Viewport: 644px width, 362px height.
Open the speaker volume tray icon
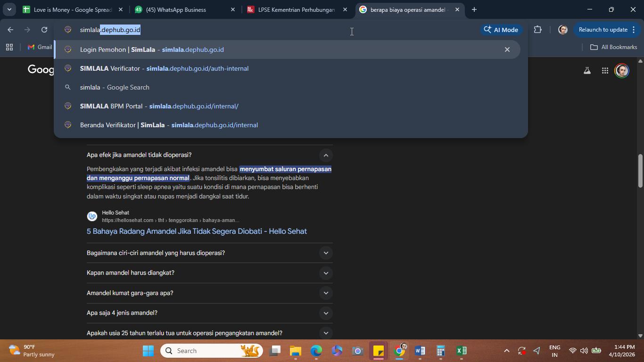coord(584,351)
